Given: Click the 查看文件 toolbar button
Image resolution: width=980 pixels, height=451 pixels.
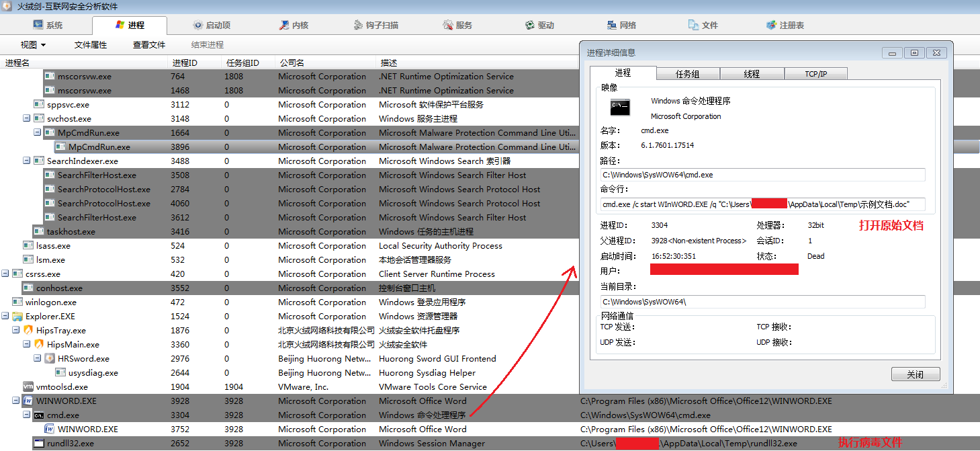Looking at the screenshot, I should point(149,45).
